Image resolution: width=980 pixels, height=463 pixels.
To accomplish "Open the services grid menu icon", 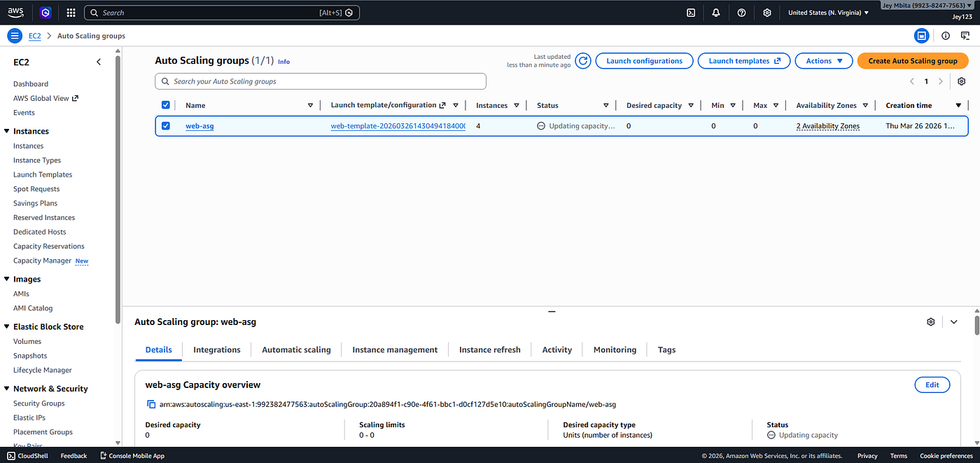I will (x=71, y=13).
